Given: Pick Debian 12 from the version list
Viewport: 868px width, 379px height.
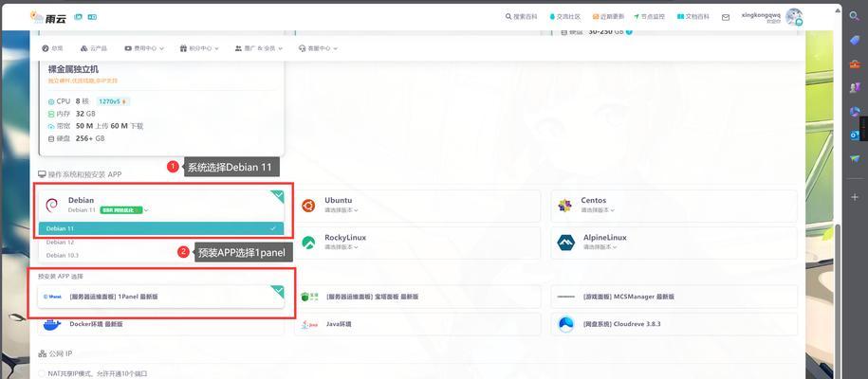Looking at the screenshot, I should point(161,243).
